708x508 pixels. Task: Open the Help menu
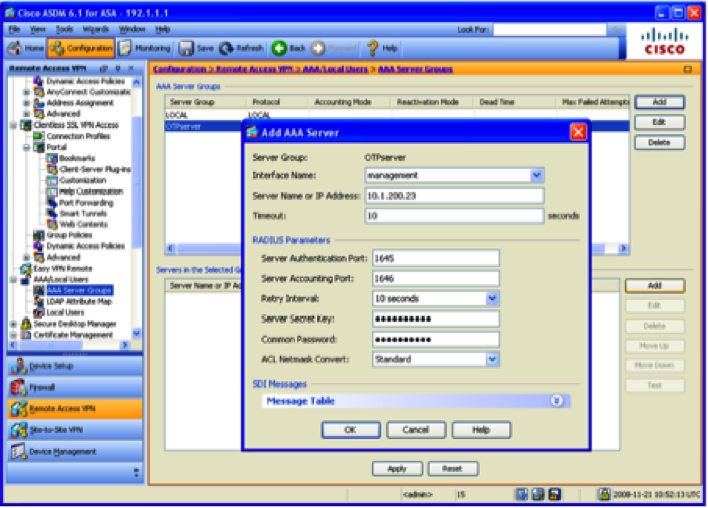coord(163,29)
